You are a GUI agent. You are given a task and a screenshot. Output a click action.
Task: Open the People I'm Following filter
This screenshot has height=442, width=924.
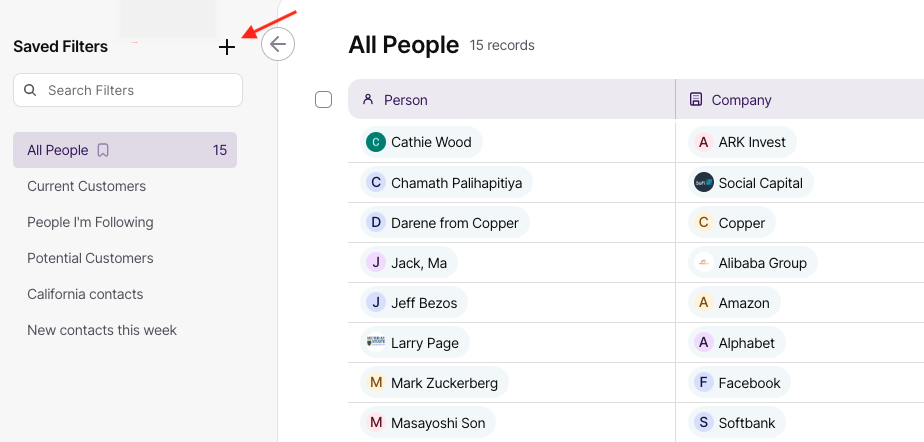point(90,222)
